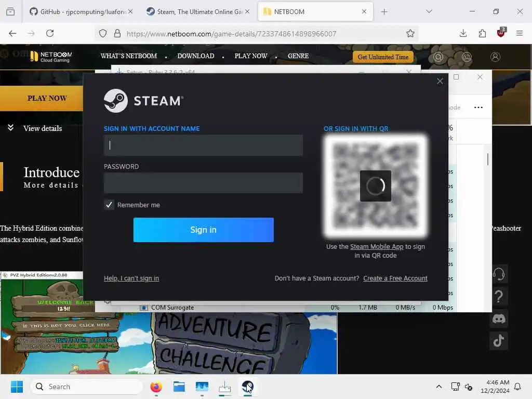Open File Explorer from the taskbar
This screenshot has width=532, height=399.
(179, 387)
